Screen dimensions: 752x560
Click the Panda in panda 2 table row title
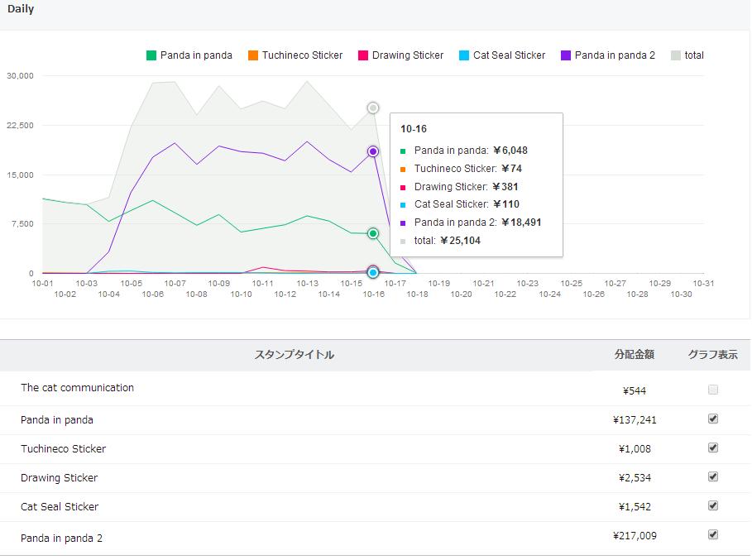[62, 538]
